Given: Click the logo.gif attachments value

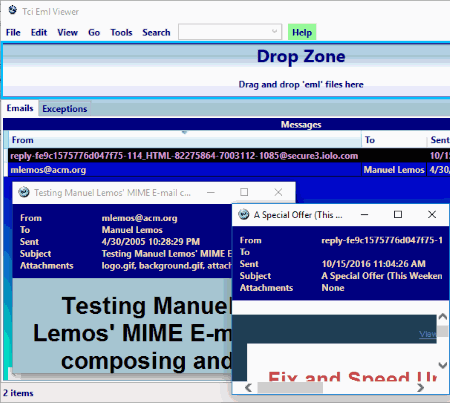Looking at the screenshot, I should click(166, 266).
